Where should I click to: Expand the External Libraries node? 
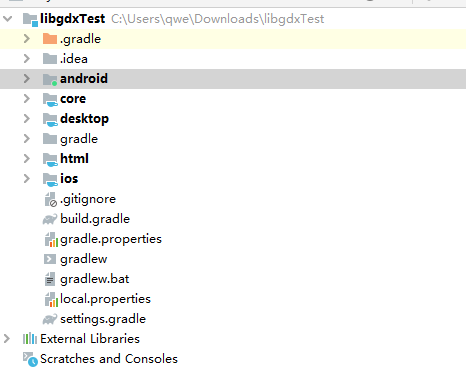[x=6, y=339]
